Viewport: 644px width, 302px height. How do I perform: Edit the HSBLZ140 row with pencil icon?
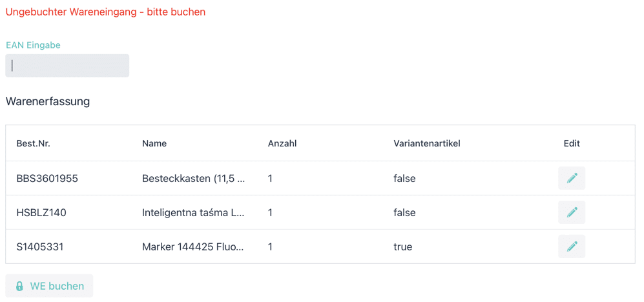tap(571, 212)
